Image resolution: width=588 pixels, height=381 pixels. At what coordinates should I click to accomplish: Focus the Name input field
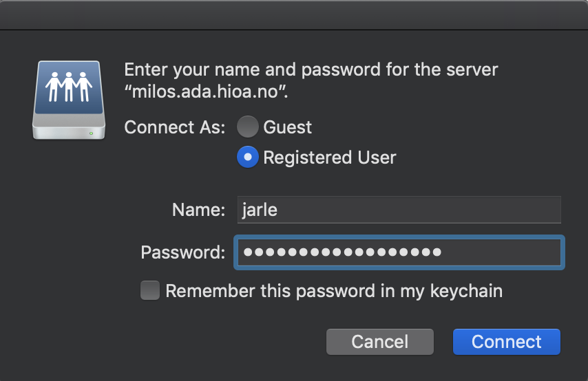[x=399, y=210]
